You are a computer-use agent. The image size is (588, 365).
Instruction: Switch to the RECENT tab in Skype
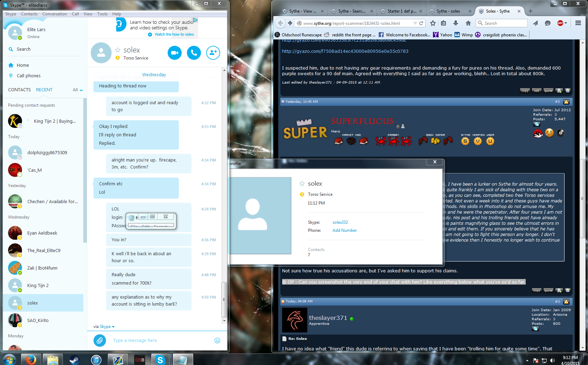coord(44,90)
